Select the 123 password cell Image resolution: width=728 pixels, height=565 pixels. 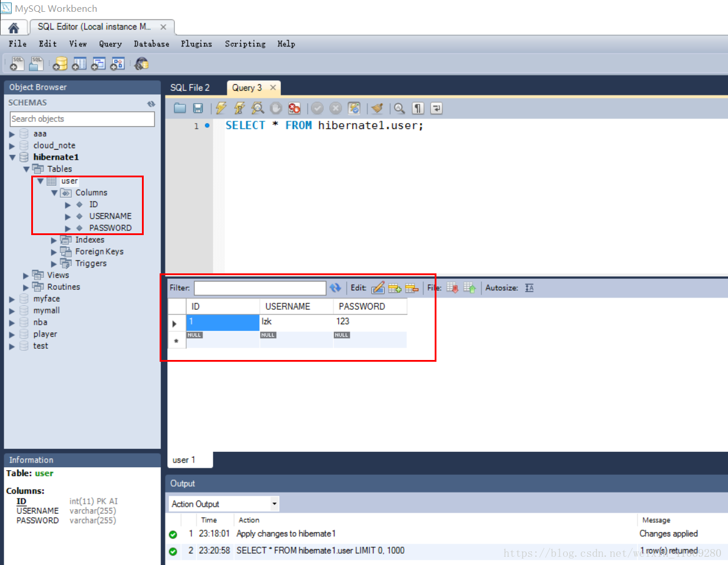pyautogui.click(x=370, y=322)
